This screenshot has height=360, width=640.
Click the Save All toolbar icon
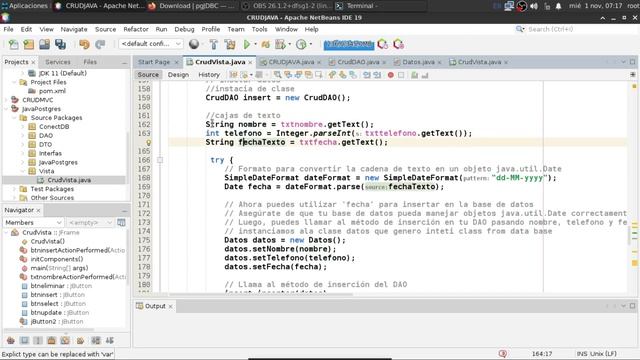tap(60, 44)
